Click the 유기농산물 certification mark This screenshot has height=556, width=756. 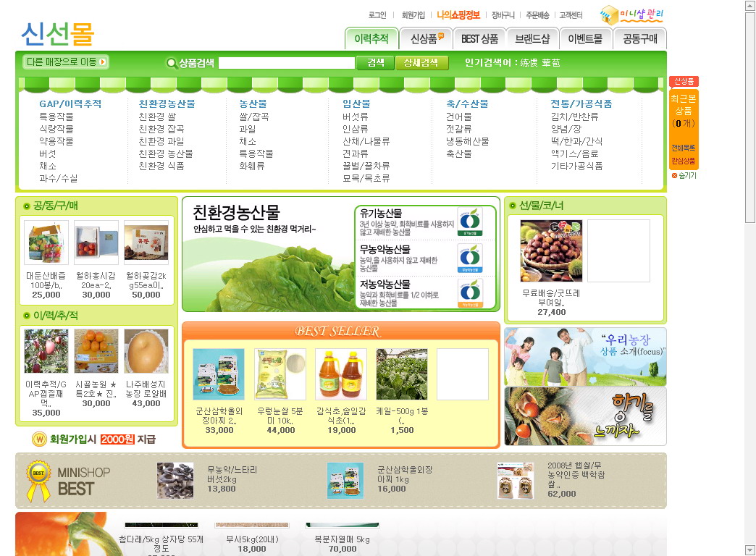coord(470,222)
